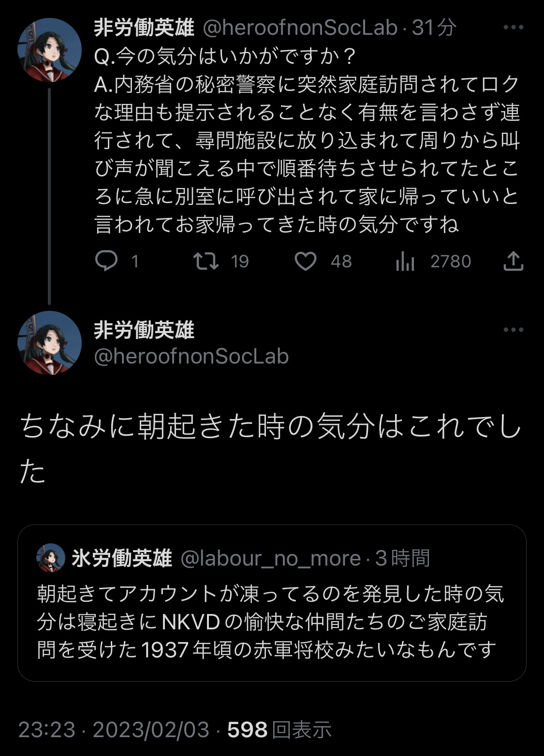The height and width of the screenshot is (756, 544).
Task: Click the @labour_no_more handle in quote
Action: [x=271, y=558]
